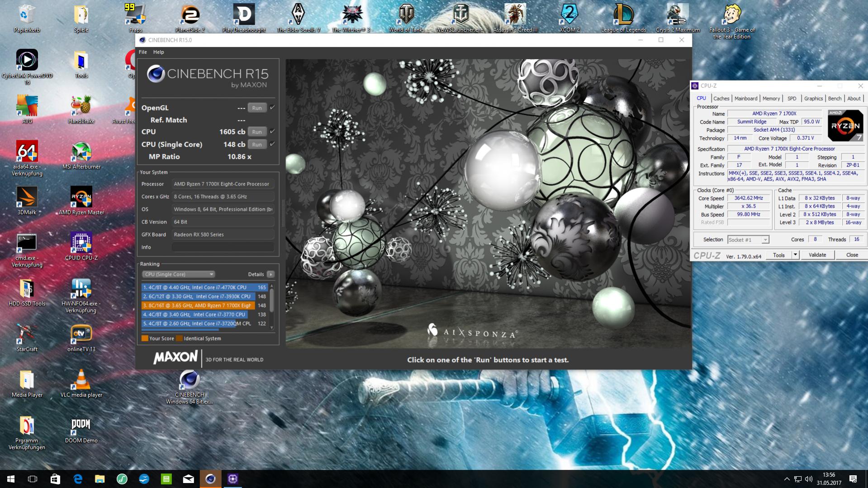868x488 pixels.
Task: Select the CINEBENCH Windows 64 Bit desktop shortcut
Action: click(x=190, y=387)
